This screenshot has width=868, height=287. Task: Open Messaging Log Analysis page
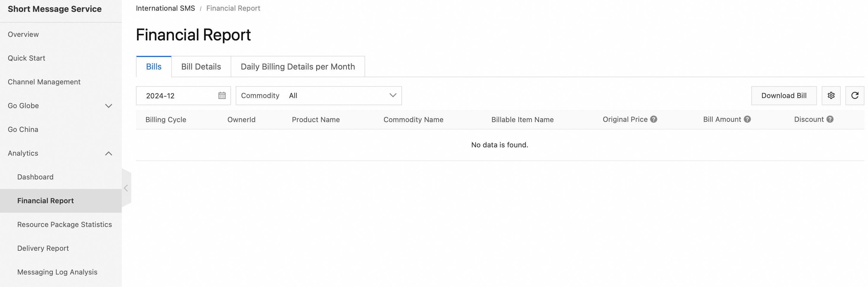point(57,272)
